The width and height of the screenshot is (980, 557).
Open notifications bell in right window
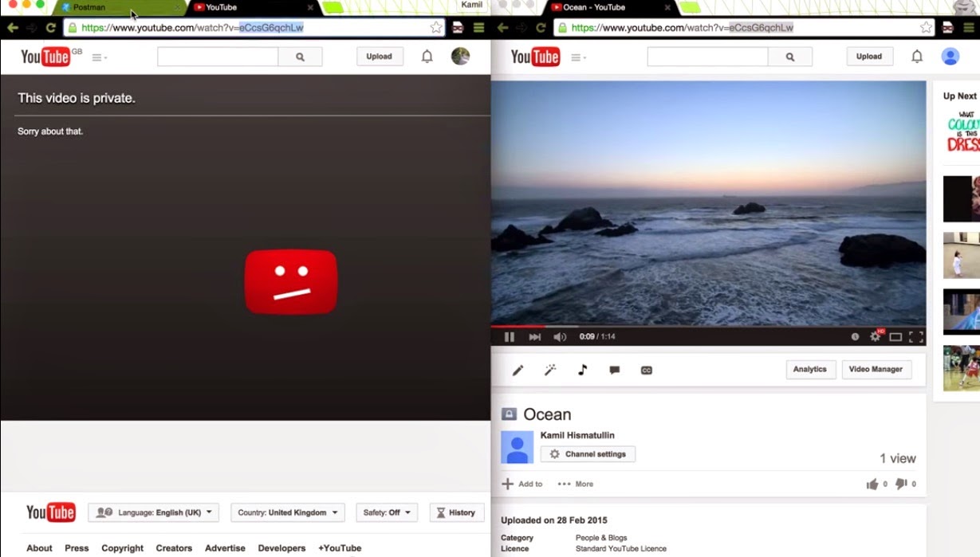(x=917, y=57)
